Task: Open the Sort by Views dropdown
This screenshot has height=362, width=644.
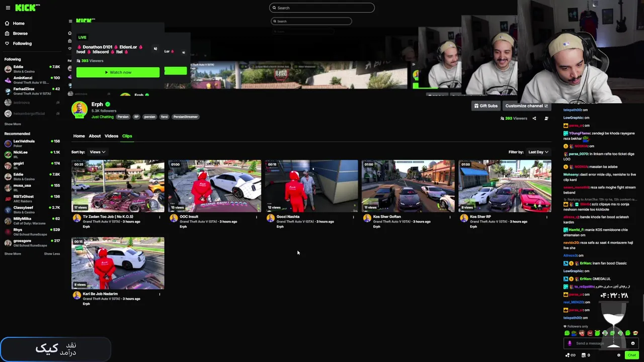Action: [x=97, y=152]
